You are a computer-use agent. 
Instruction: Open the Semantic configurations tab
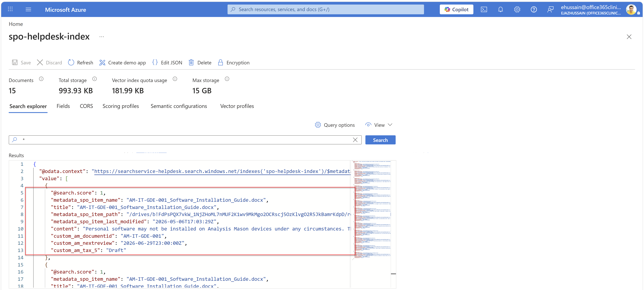pos(179,106)
